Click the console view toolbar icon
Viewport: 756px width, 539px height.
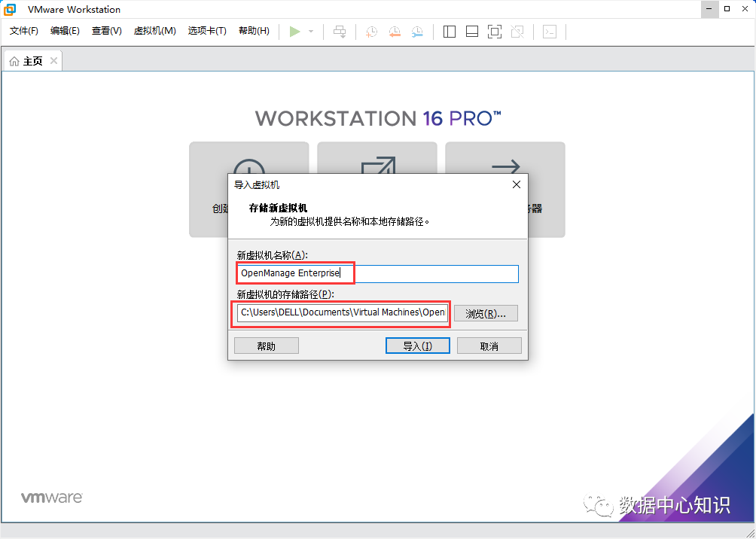click(550, 32)
